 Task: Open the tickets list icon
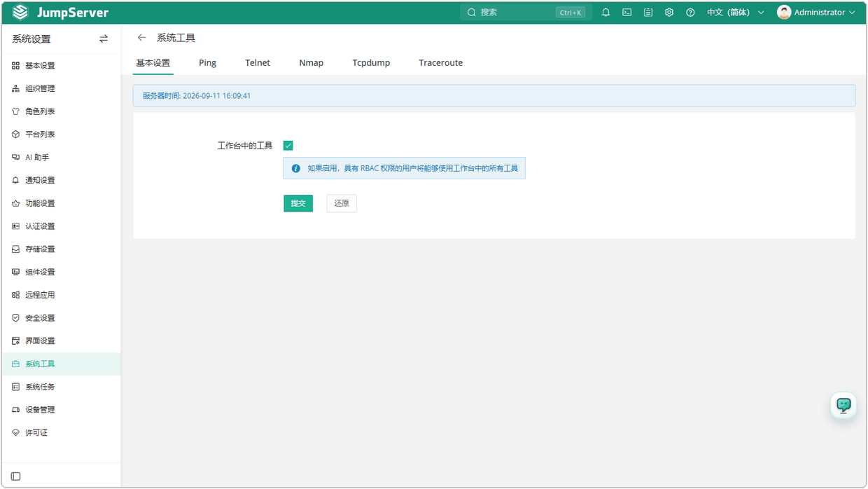click(x=648, y=13)
